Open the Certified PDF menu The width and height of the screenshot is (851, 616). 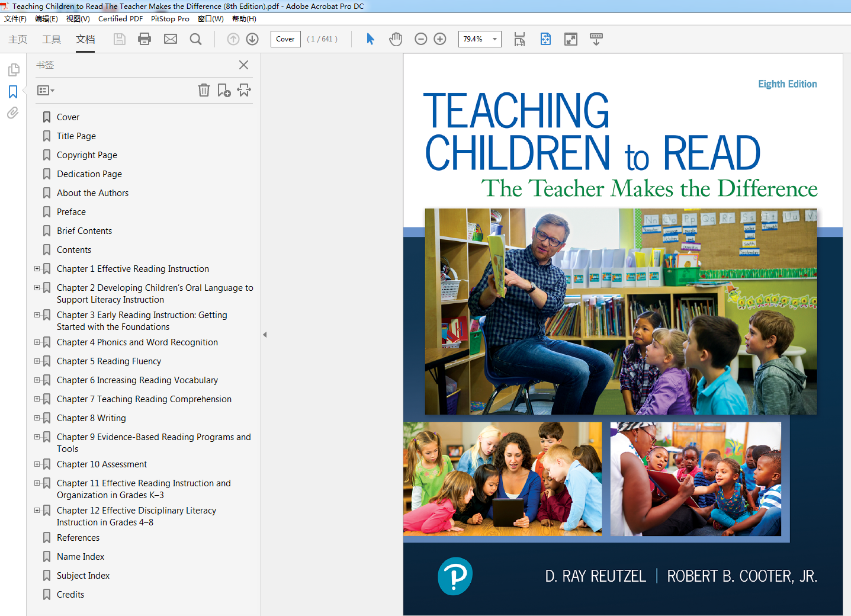coord(120,19)
